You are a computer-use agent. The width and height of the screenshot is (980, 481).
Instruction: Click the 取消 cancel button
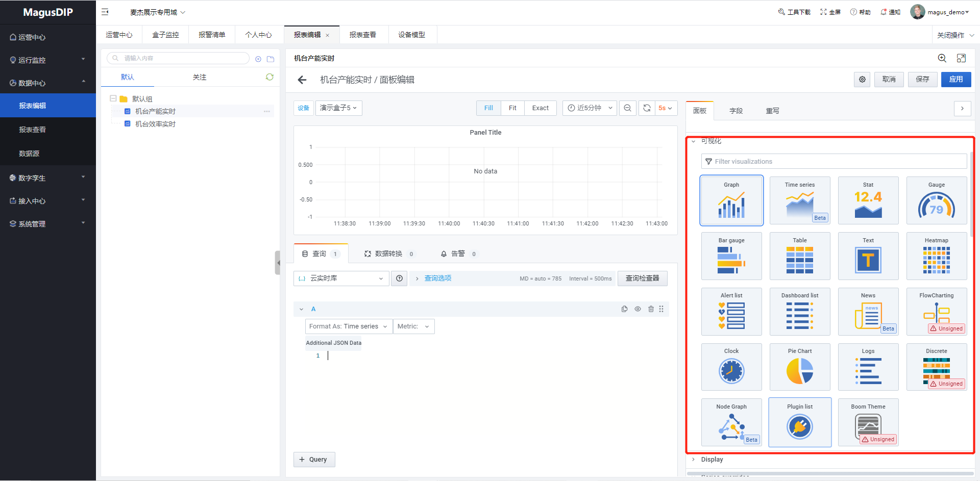tap(889, 80)
